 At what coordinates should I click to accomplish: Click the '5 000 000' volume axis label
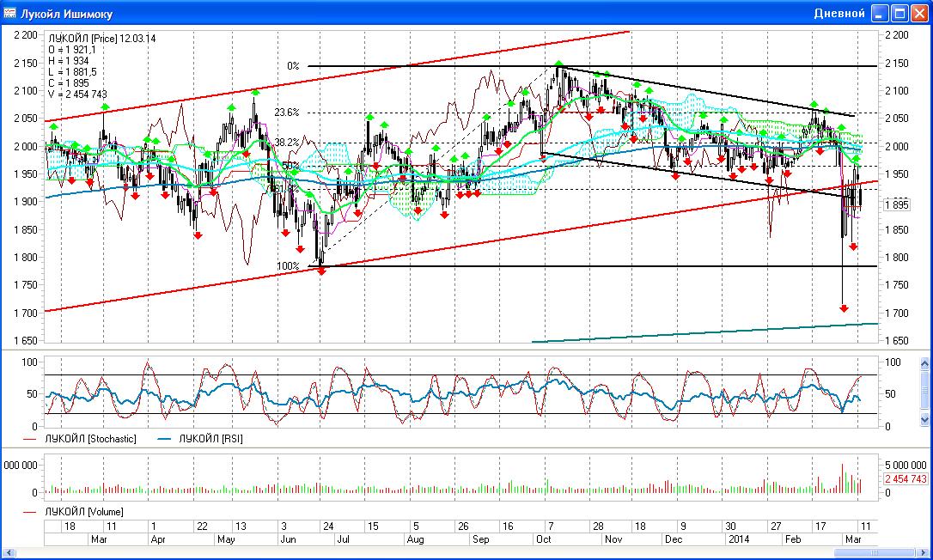tap(906, 465)
